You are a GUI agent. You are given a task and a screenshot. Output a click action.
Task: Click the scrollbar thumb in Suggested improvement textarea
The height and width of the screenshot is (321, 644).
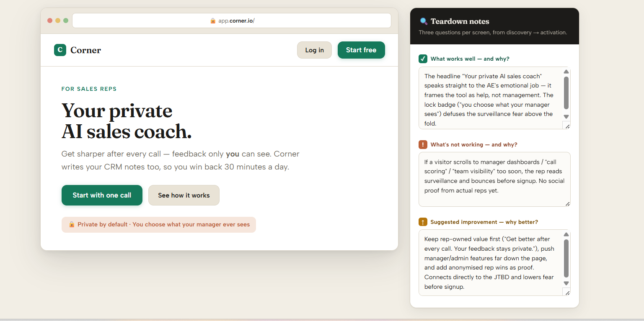point(566,258)
